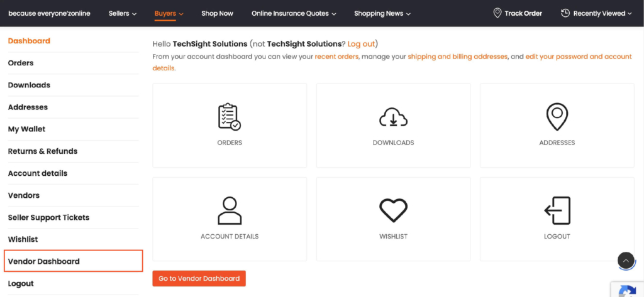Open Vendors in the sidebar
Image resolution: width=644 pixels, height=297 pixels.
(x=24, y=195)
